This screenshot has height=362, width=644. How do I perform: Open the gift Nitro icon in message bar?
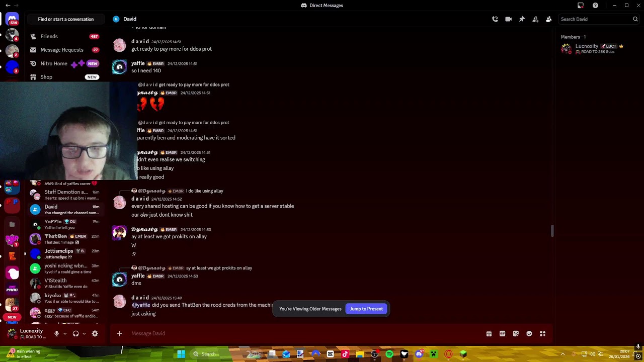point(489,333)
